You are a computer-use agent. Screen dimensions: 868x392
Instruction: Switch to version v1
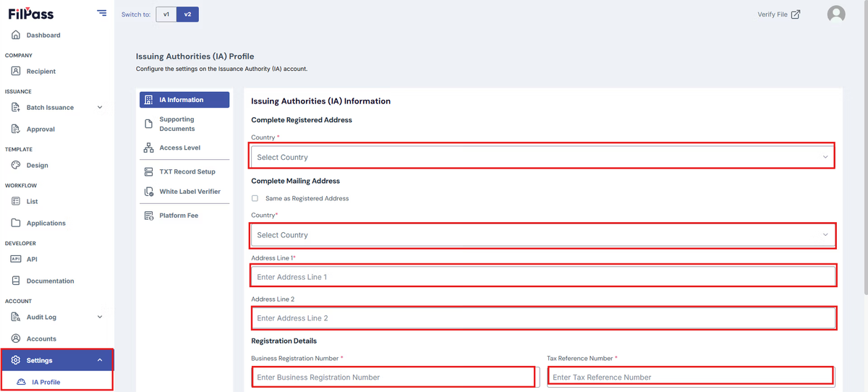point(166,14)
